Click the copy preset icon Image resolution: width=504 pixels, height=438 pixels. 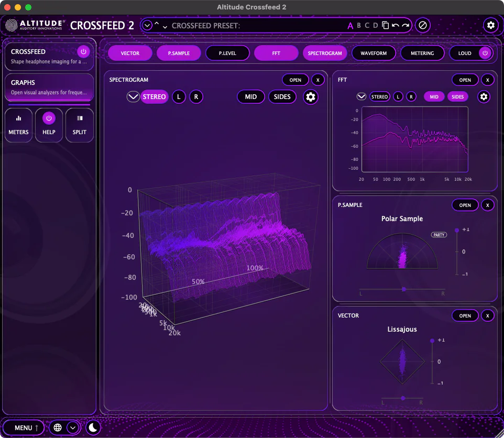coord(386,25)
